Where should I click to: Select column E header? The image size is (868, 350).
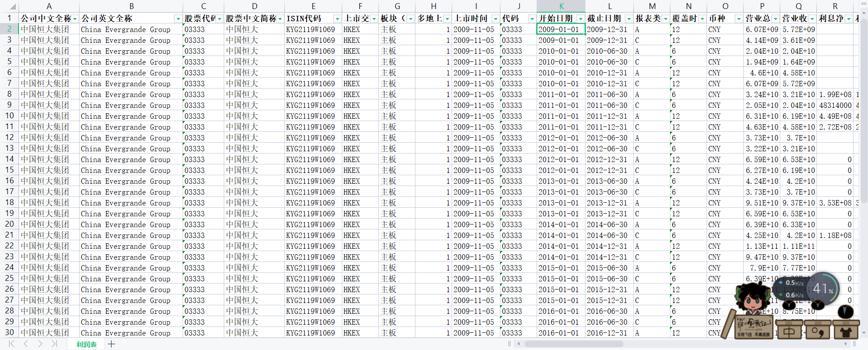click(313, 6)
